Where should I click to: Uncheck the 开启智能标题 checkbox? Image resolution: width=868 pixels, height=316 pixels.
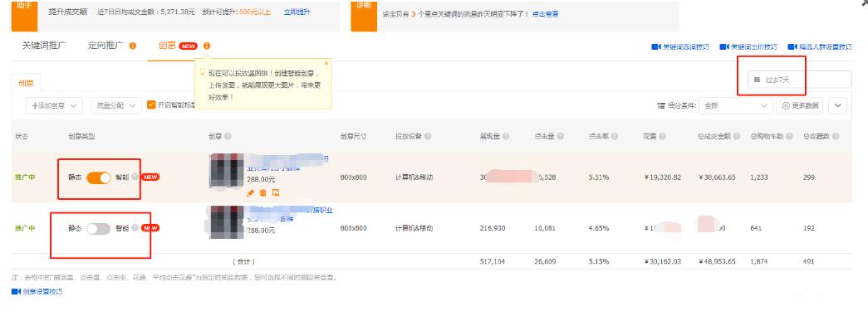pos(150,105)
